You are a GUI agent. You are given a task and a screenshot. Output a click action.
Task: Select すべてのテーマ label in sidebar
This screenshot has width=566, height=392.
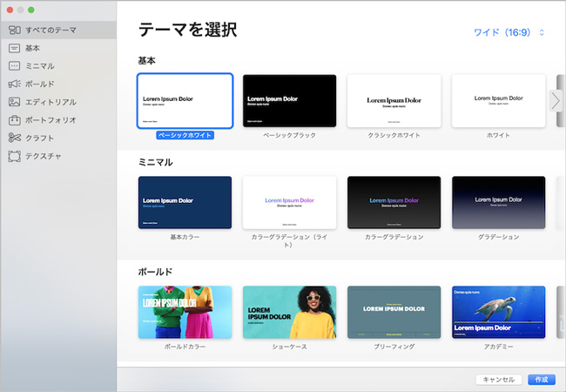tap(51, 30)
